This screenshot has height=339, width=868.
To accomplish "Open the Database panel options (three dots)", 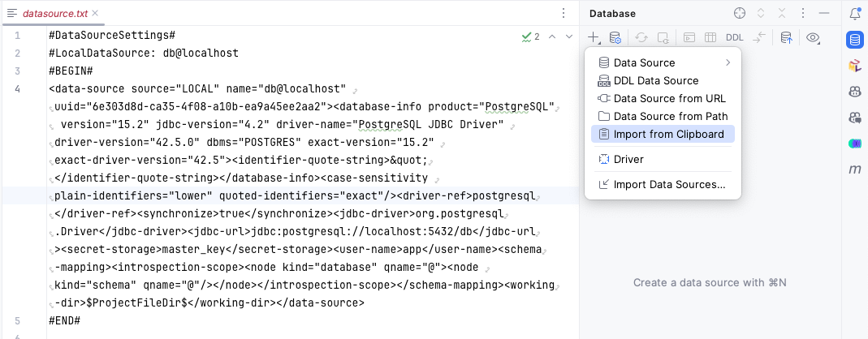I will (803, 13).
